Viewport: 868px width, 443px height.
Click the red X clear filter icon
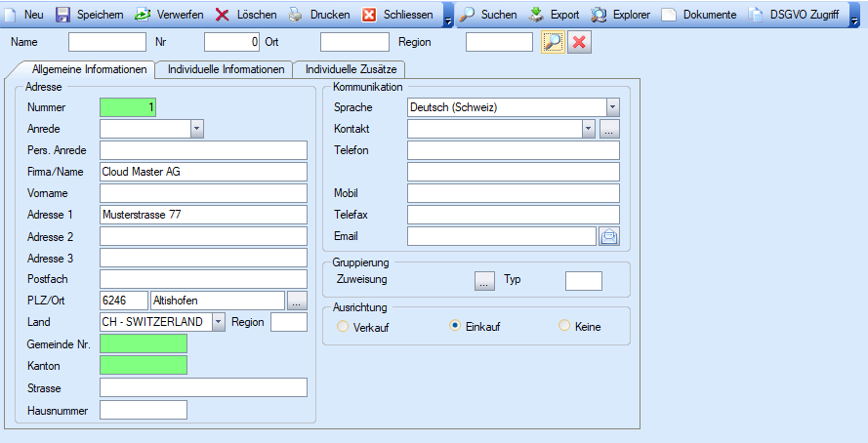[579, 43]
